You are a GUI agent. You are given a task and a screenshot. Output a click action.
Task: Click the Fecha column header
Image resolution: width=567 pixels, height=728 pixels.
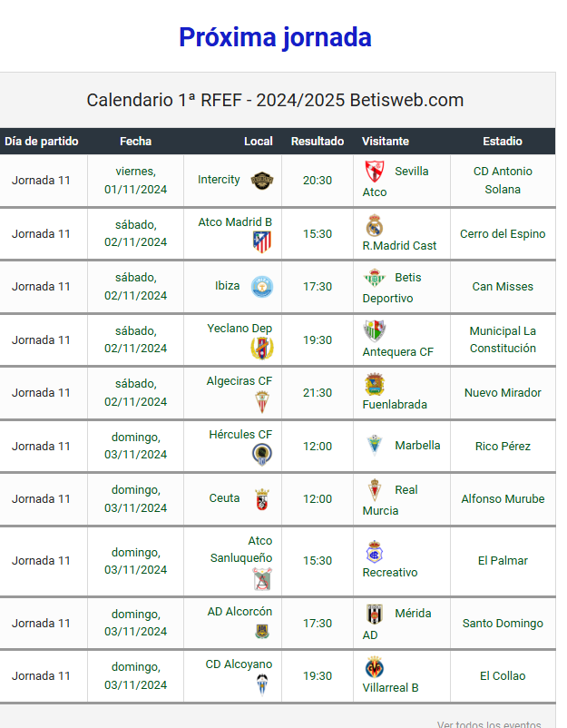(x=135, y=141)
